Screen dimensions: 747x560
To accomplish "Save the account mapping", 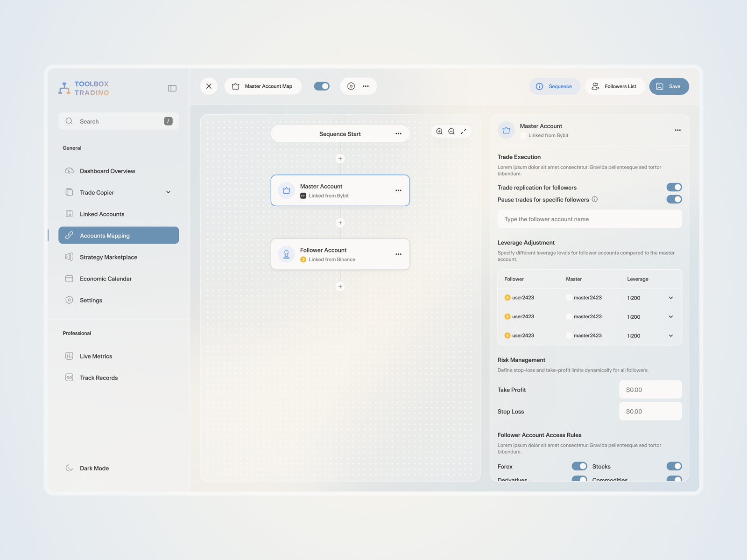I will [669, 86].
